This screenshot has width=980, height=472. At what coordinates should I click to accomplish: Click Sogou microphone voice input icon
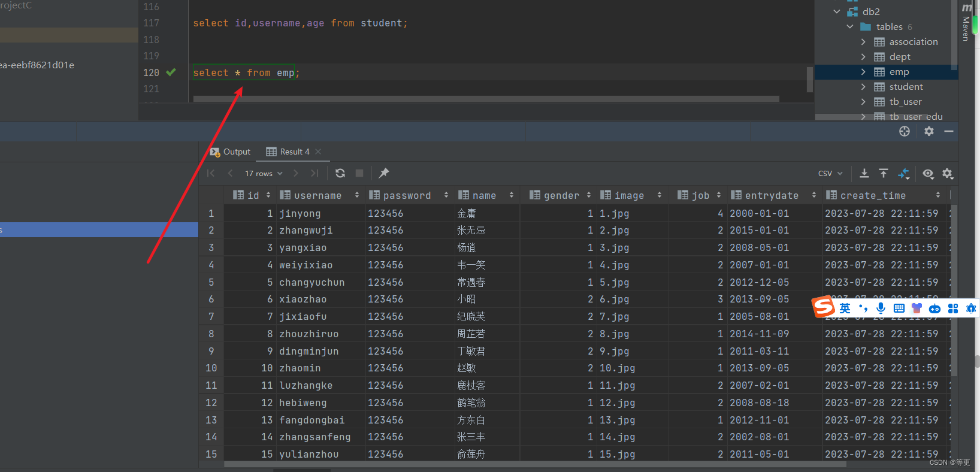point(881,308)
